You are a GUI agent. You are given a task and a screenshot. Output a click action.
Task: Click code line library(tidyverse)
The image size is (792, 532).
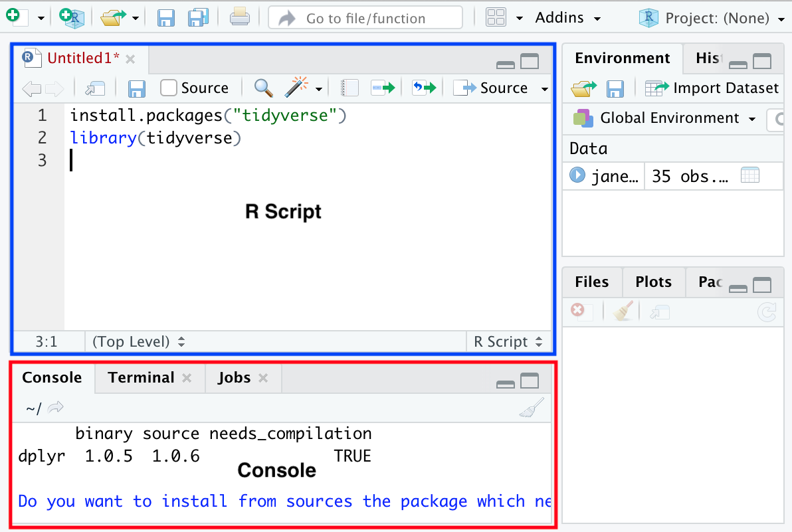(x=155, y=137)
